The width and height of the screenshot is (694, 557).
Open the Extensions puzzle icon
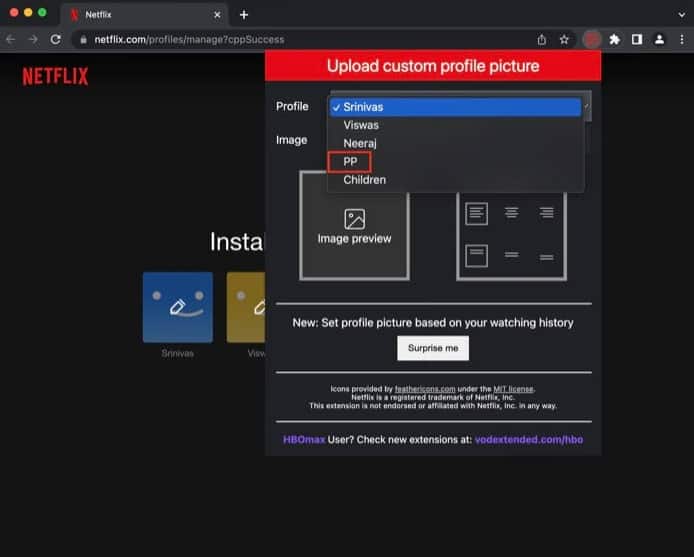tap(614, 40)
